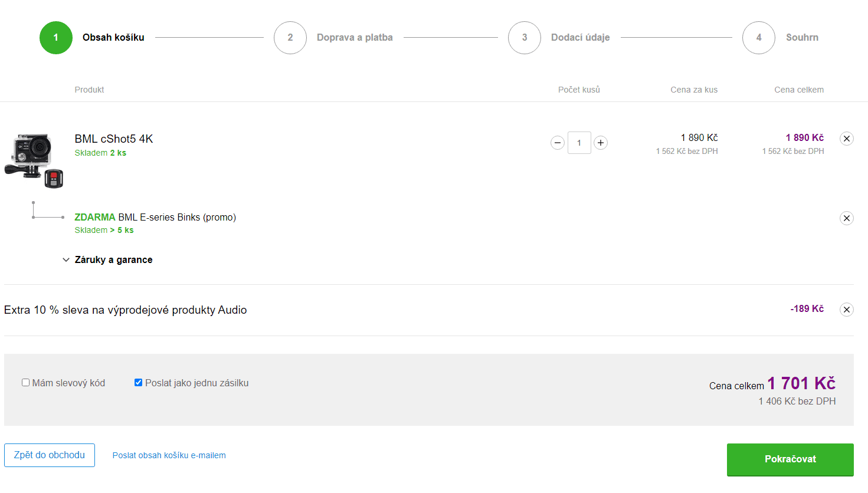The height and width of the screenshot is (493, 868).
Task: Open the BML cShot5 4K product image
Action: point(34,160)
